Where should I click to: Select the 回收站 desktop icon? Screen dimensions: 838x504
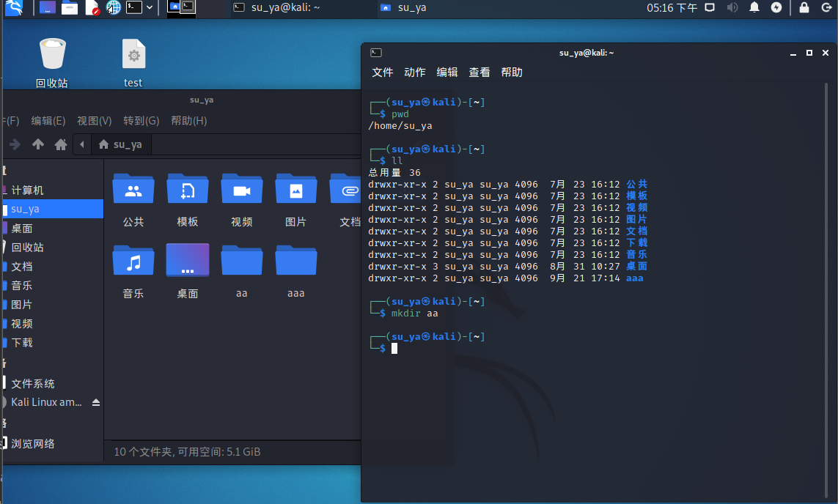52,62
